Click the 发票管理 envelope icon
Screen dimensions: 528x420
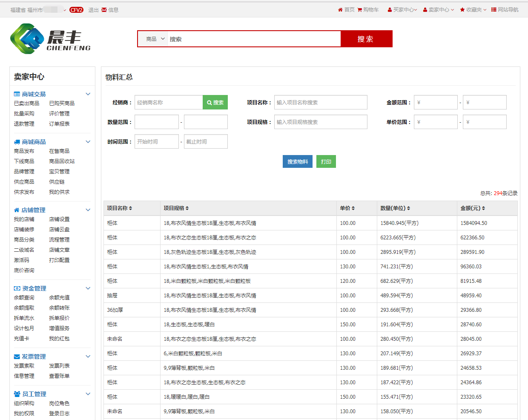point(17,357)
